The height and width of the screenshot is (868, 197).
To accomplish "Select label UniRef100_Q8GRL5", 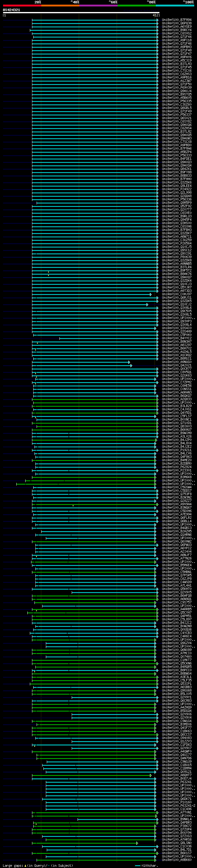I will [x=177, y=108].
